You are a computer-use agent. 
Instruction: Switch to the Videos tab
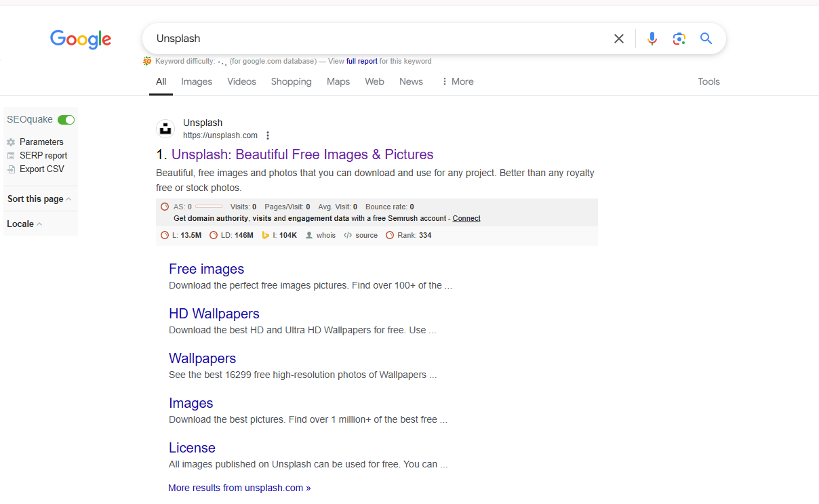point(241,81)
